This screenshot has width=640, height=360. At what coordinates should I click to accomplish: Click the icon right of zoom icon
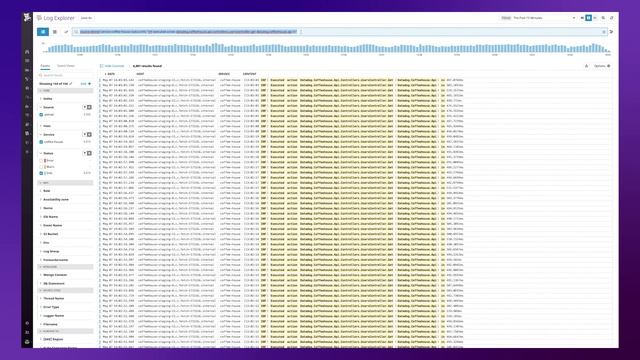tap(611, 18)
